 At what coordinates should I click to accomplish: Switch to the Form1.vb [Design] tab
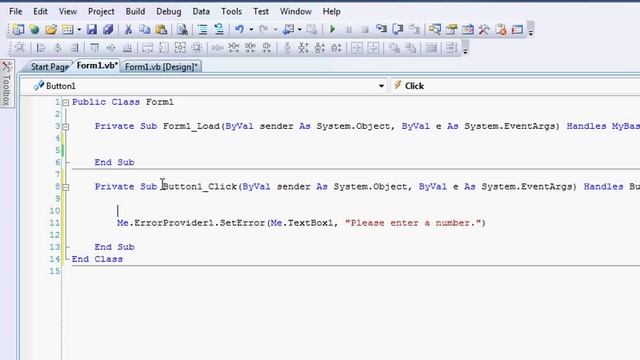pos(161,67)
